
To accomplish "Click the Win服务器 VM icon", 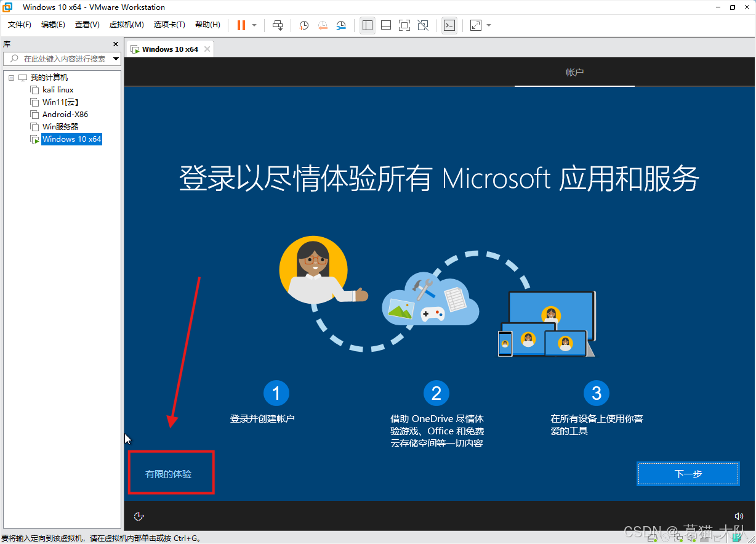I will 34,127.
